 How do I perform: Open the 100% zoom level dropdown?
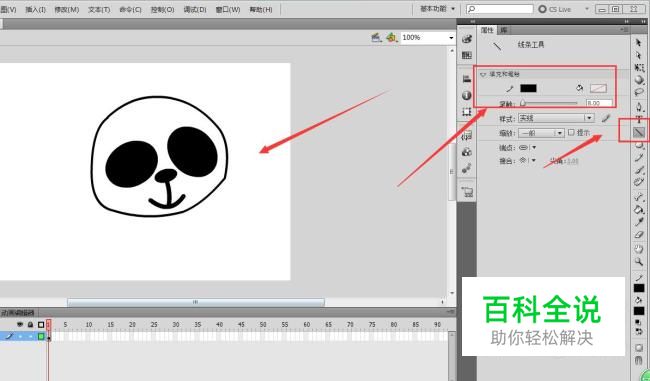(x=427, y=38)
